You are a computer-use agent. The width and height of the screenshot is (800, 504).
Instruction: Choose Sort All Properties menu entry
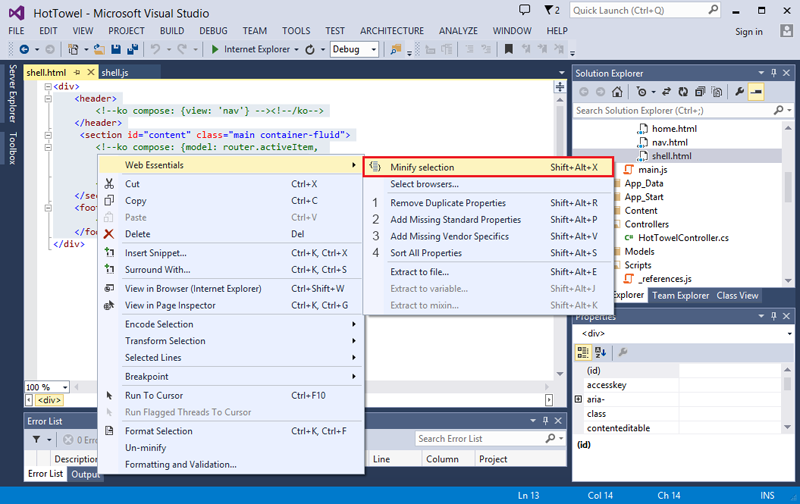coord(488,253)
